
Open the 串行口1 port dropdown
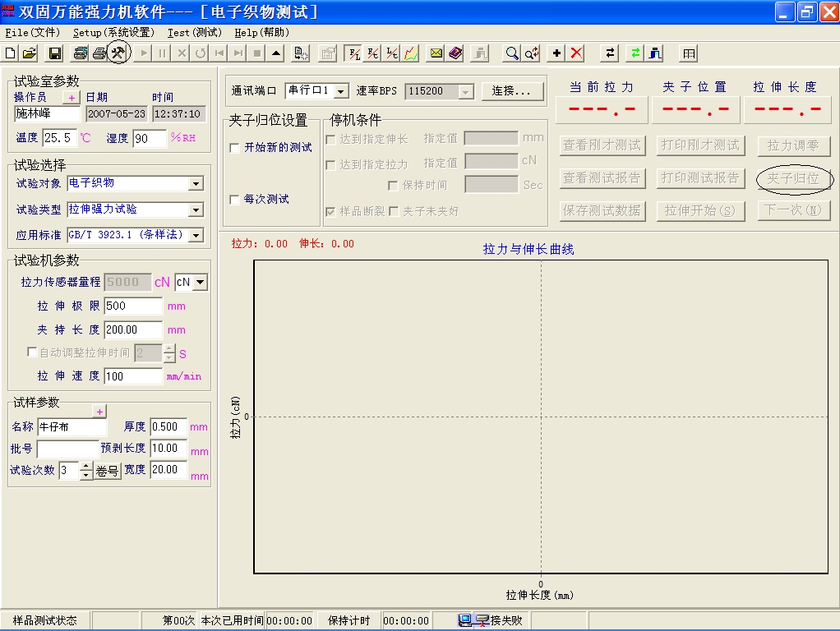tap(343, 91)
